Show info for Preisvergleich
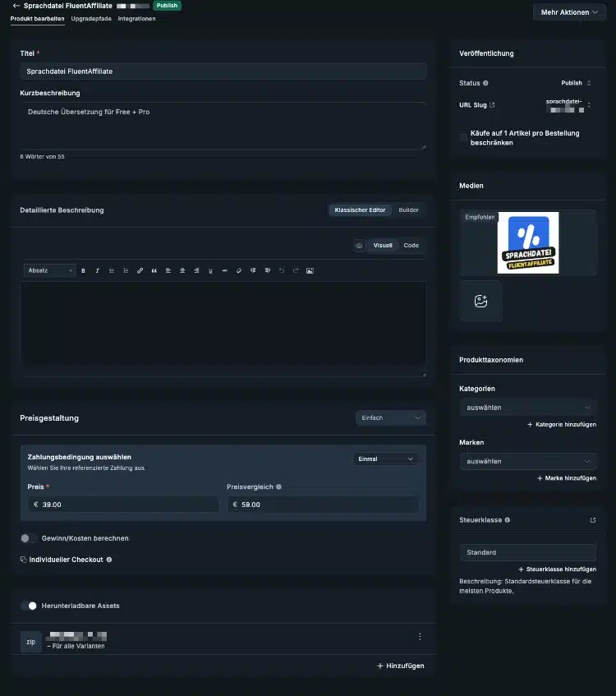This screenshot has height=696, width=616. (x=278, y=487)
